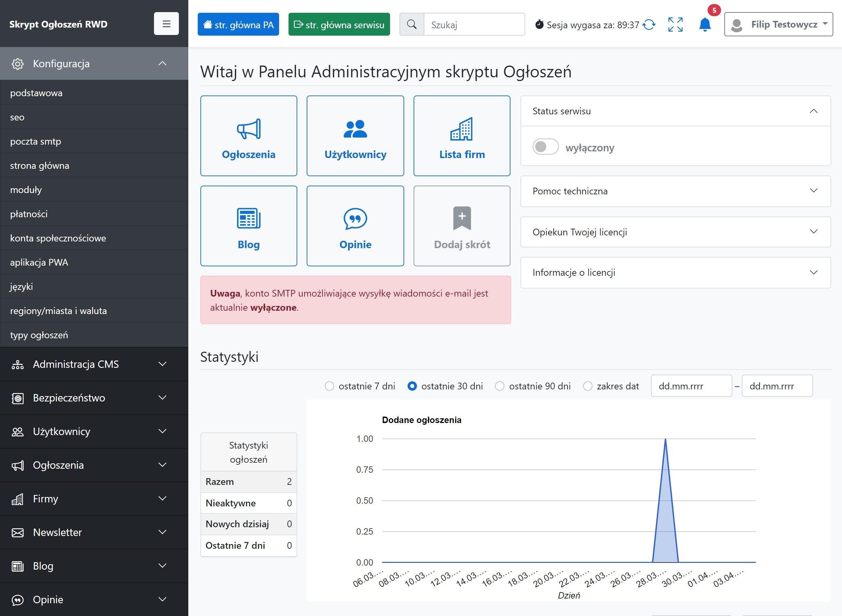Click the Dodaj skrót bookmark tile
This screenshot has height=616, width=842.
point(462,226)
